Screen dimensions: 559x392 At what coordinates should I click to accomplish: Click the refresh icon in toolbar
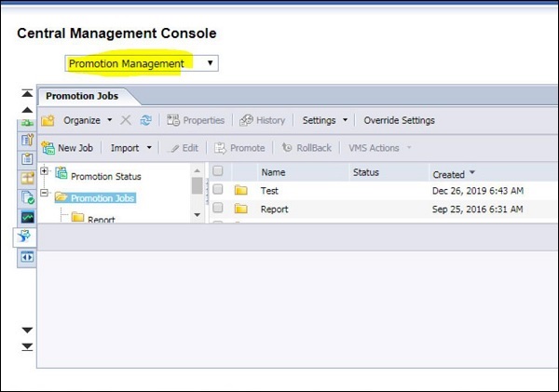(x=145, y=120)
